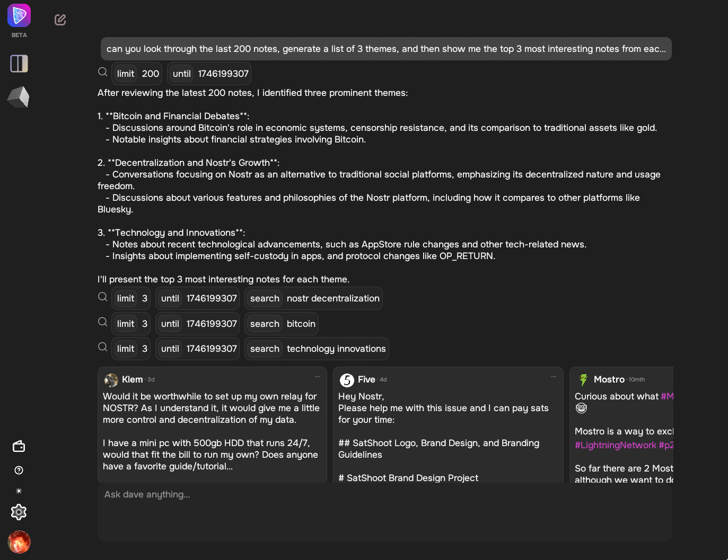
Task: Open the wallet icon in the sidebar
Action: click(19, 446)
